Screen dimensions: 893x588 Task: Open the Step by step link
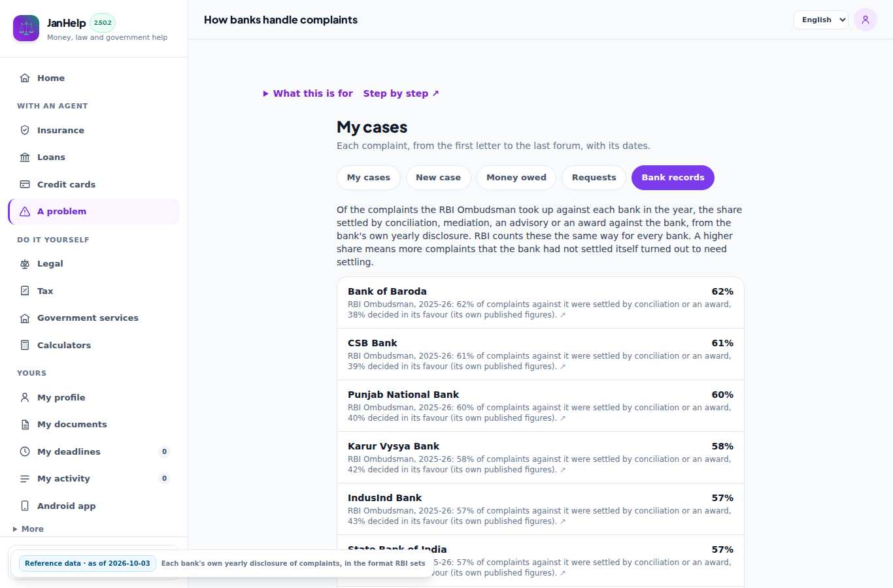click(401, 93)
